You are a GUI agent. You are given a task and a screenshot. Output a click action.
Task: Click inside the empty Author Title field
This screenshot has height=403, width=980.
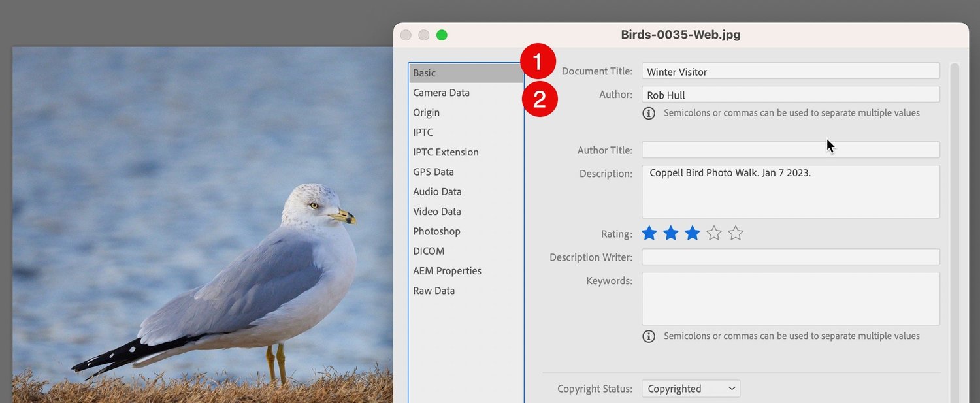(x=791, y=150)
